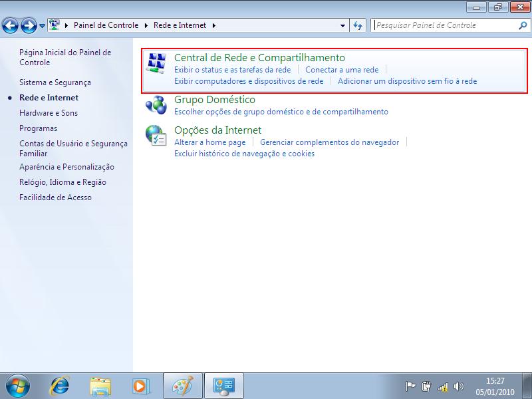Open Conectar a uma rede link

click(x=341, y=69)
